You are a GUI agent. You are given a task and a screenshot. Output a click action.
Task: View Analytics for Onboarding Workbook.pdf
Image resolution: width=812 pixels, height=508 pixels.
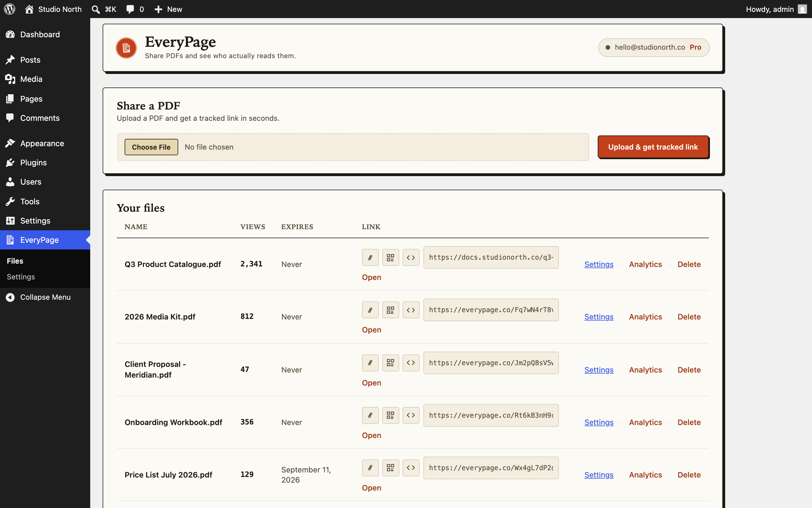(x=645, y=422)
